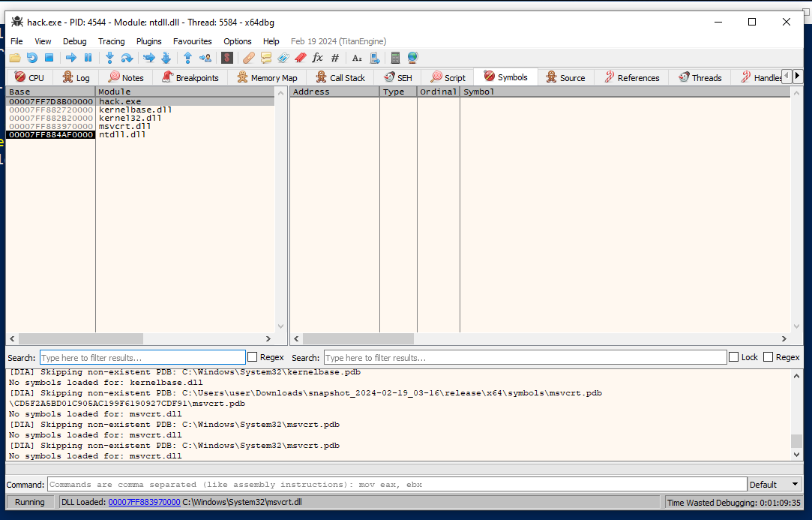Enable the Lock checkbox
This screenshot has height=520, width=812.
pos(733,356)
